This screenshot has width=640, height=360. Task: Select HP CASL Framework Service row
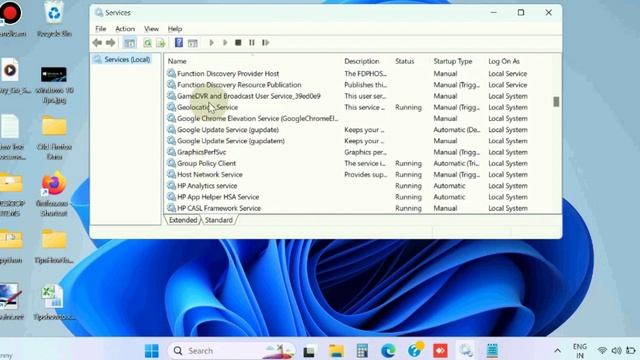coord(348,208)
